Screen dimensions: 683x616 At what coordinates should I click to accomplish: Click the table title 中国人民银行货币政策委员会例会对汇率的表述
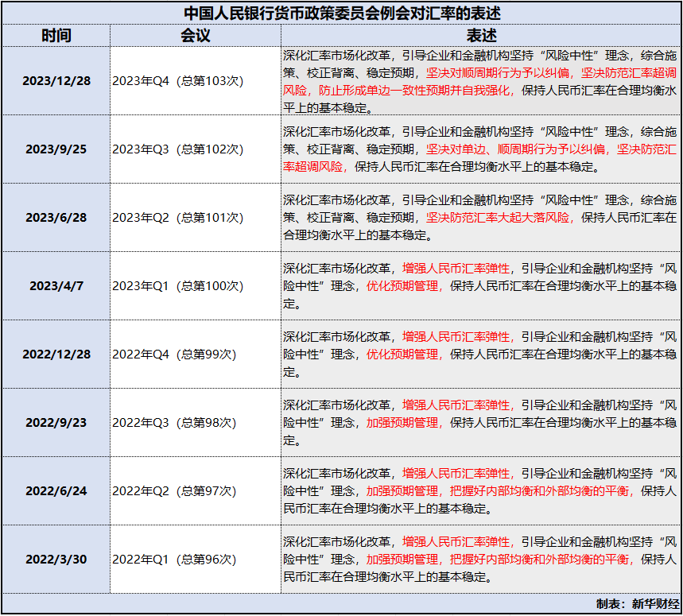[341, 13]
